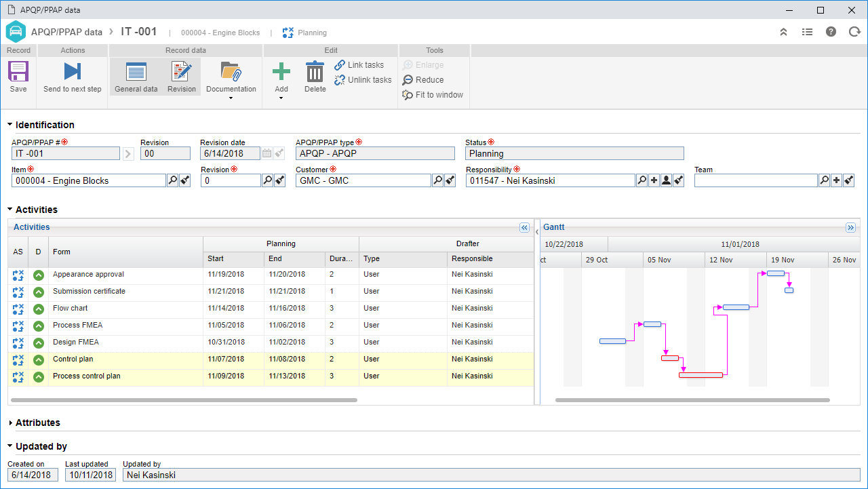Add new Team with plus icon
The image size is (868, 489).
pyautogui.click(x=836, y=180)
